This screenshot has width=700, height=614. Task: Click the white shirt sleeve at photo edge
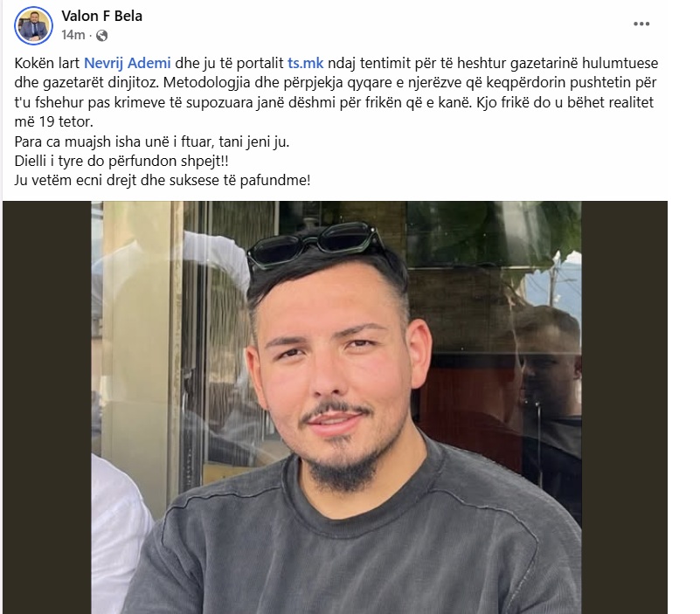pos(117,534)
